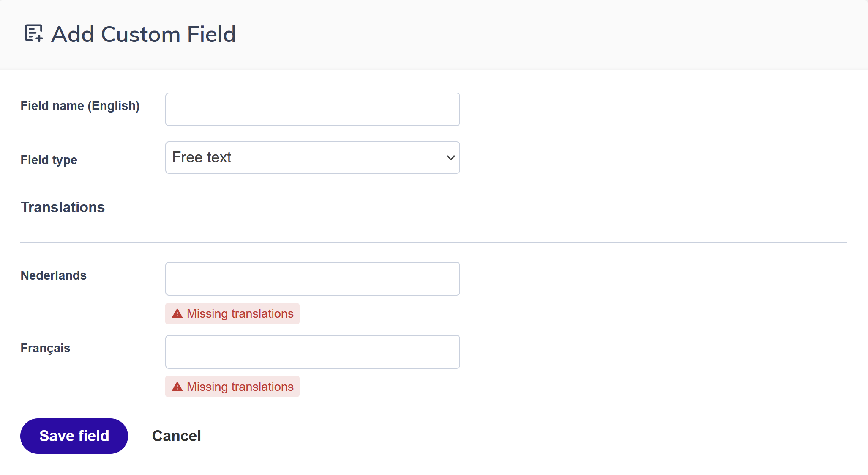Click the Nederlands label
The image size is (868, 475).
(53, 275)
